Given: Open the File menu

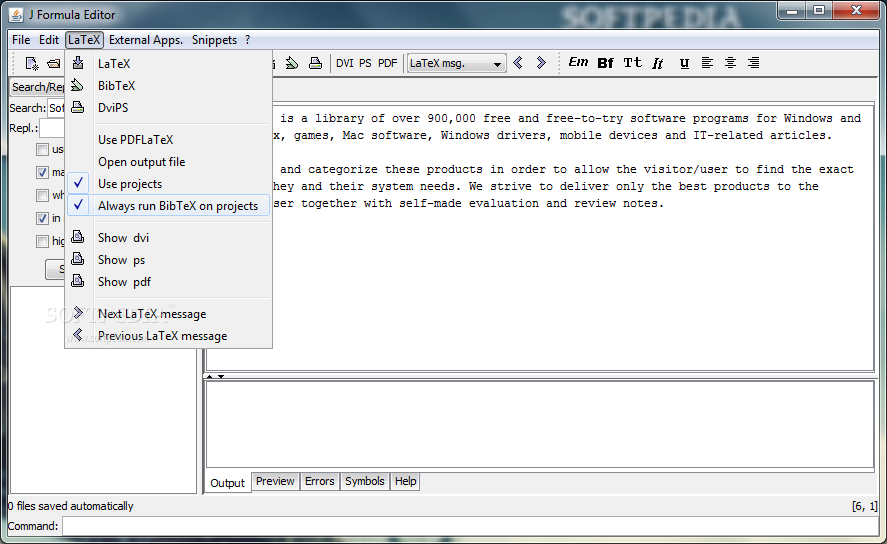Looking at the screenshot, I should (x=21, y=40).
